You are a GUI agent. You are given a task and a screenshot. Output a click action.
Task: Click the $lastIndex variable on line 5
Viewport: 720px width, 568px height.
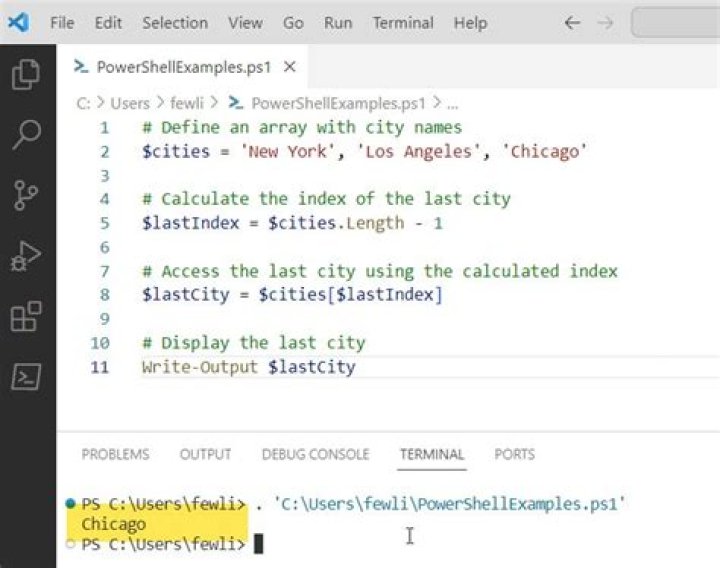191,223
